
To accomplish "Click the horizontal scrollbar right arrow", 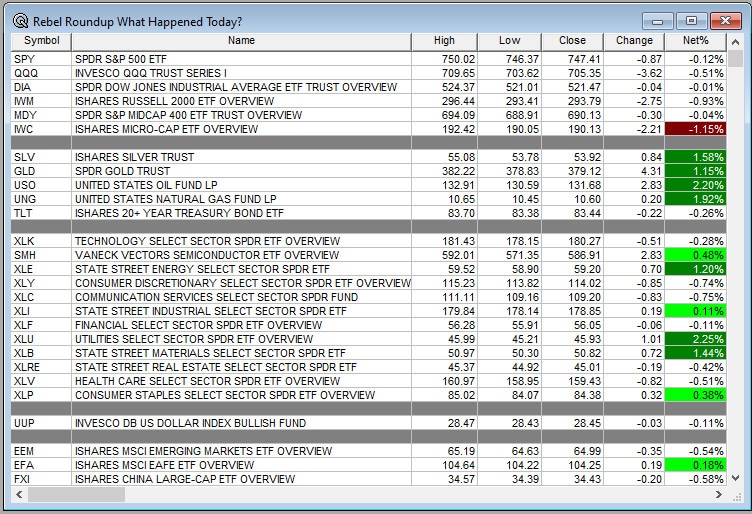I will [x=718, y=494].
